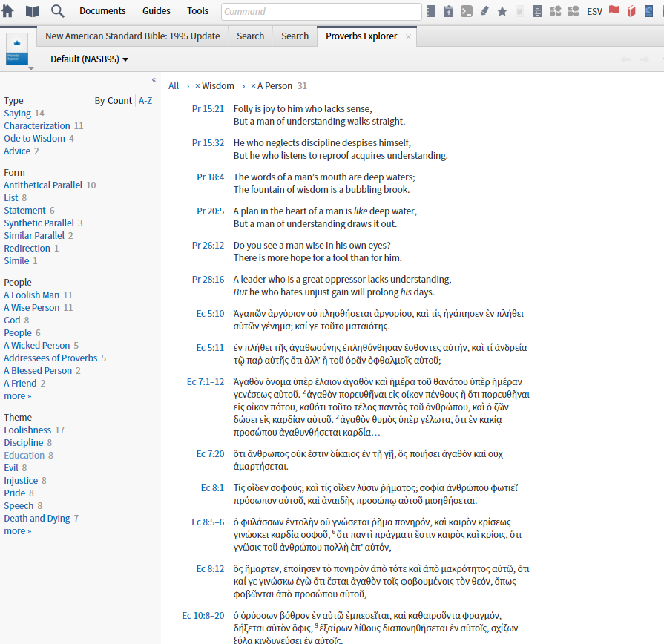Expand more Theme facets
The height and width of the screenshot is (644, 664).
pos(17,531)
